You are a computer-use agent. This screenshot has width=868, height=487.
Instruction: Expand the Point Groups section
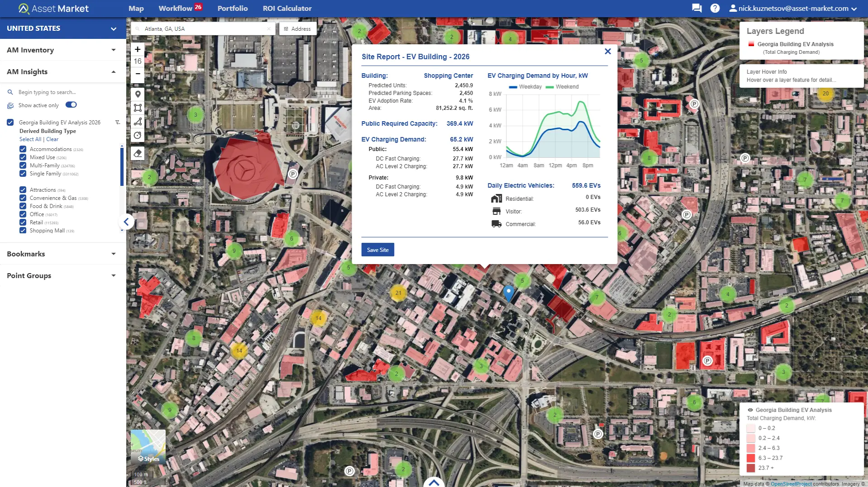[x=63, y=276]
